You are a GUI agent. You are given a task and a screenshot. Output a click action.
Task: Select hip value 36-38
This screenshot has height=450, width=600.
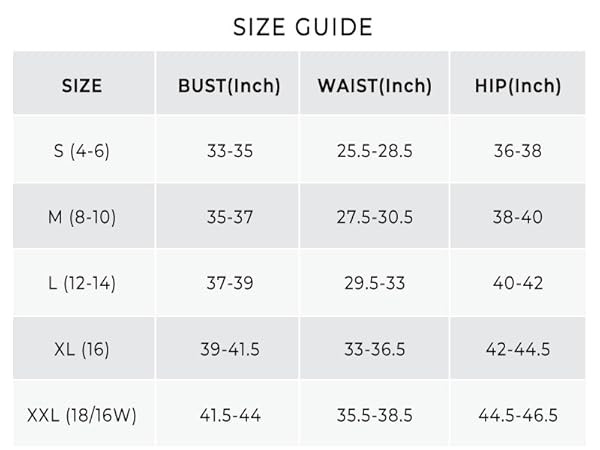tap(518, 151)
